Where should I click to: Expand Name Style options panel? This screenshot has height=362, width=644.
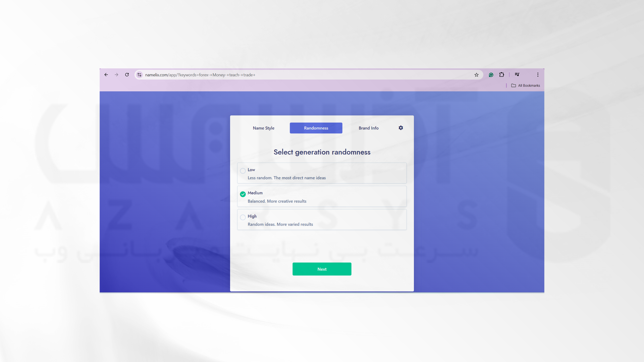[x=264, y=128]
